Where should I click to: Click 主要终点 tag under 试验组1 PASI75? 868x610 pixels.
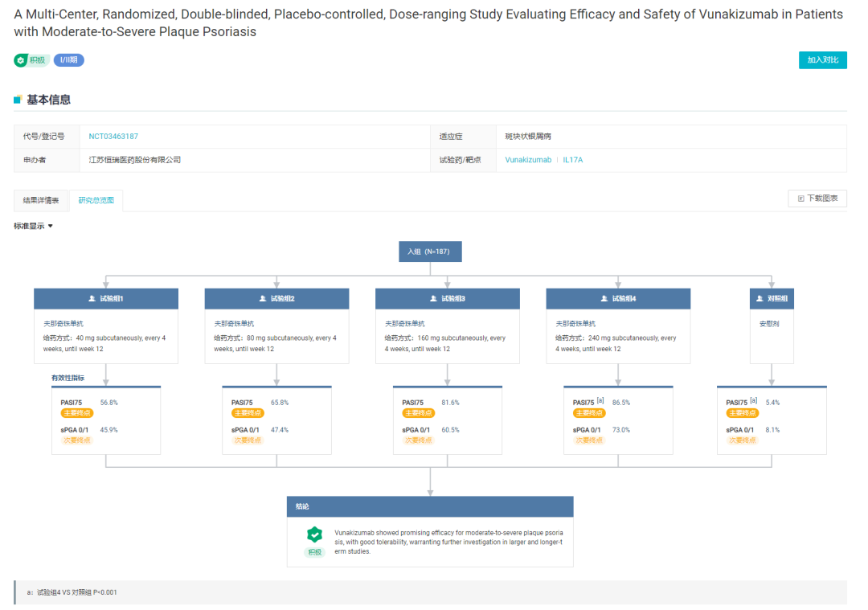pos(77,413)
